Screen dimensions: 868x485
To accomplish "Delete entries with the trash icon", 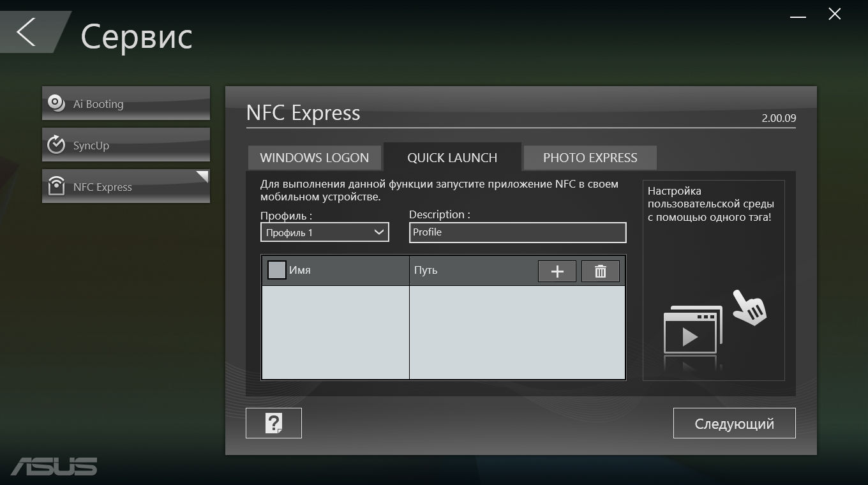I will (601, 271).
